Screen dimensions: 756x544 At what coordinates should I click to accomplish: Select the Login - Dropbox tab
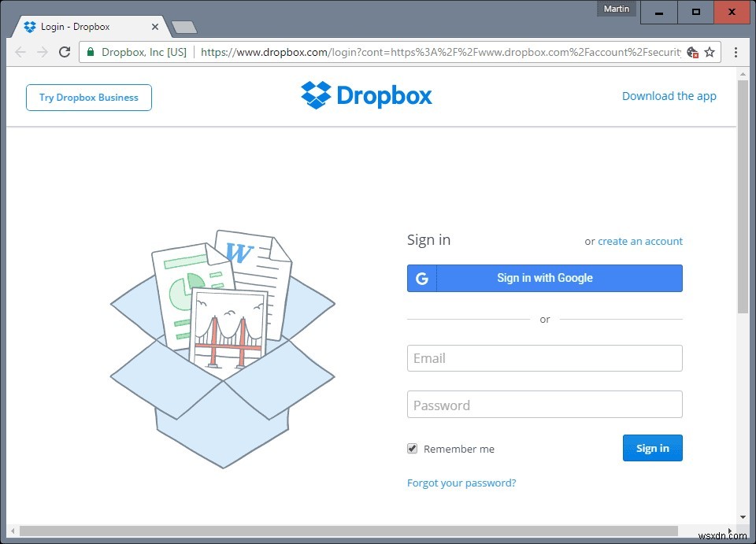coord(90,27)
